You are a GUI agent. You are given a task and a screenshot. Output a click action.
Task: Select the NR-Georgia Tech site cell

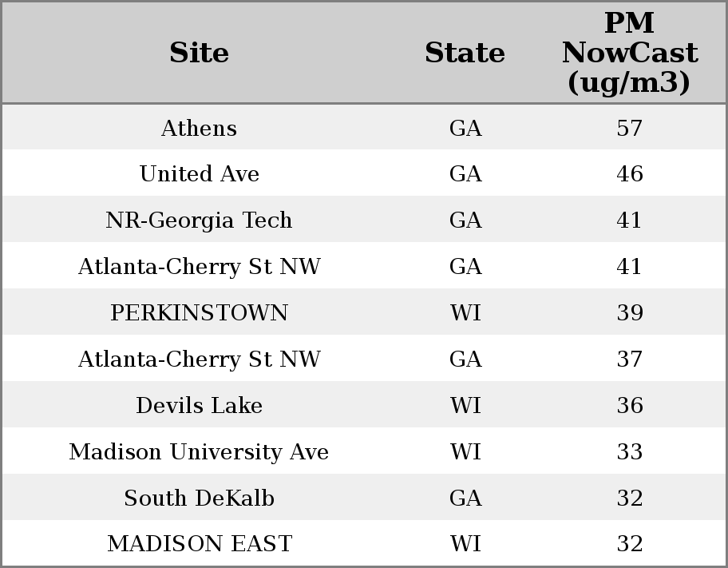coord(200,220)
